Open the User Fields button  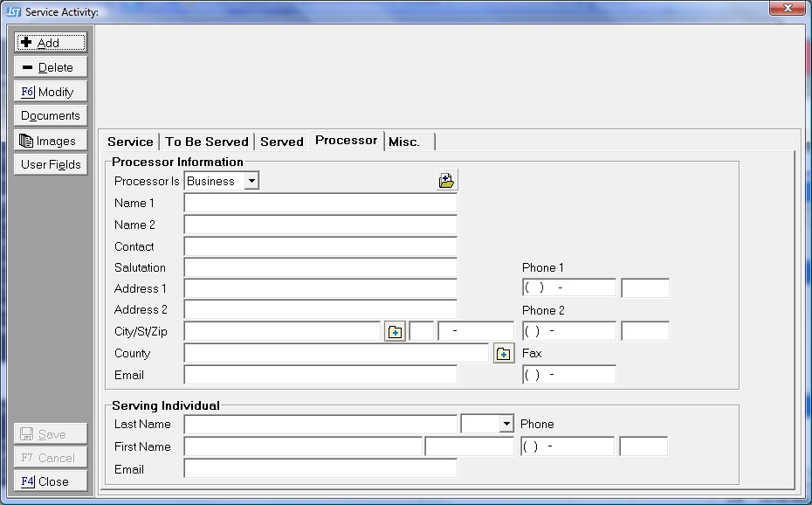coord(51,164)
